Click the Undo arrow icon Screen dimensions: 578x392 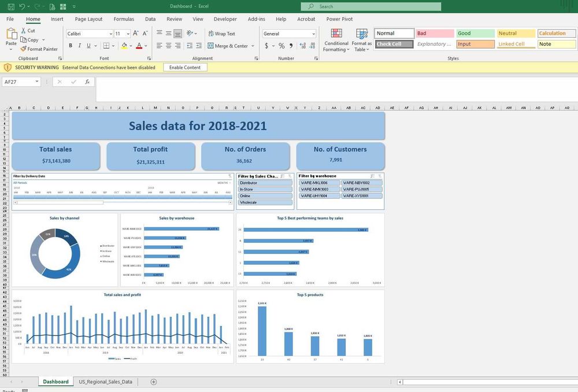tap(22, 6)
